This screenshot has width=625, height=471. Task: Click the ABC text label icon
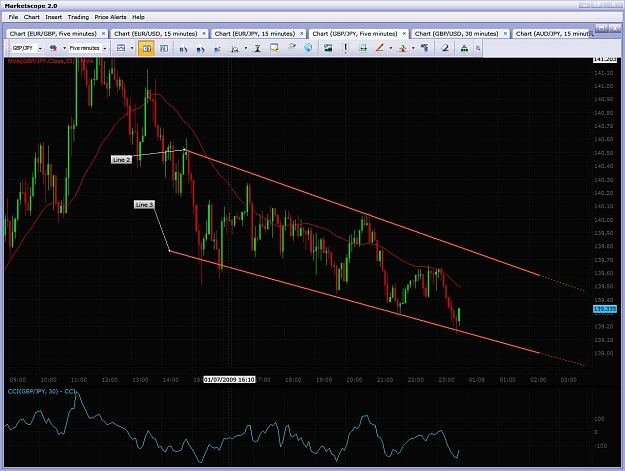(425, 48)
